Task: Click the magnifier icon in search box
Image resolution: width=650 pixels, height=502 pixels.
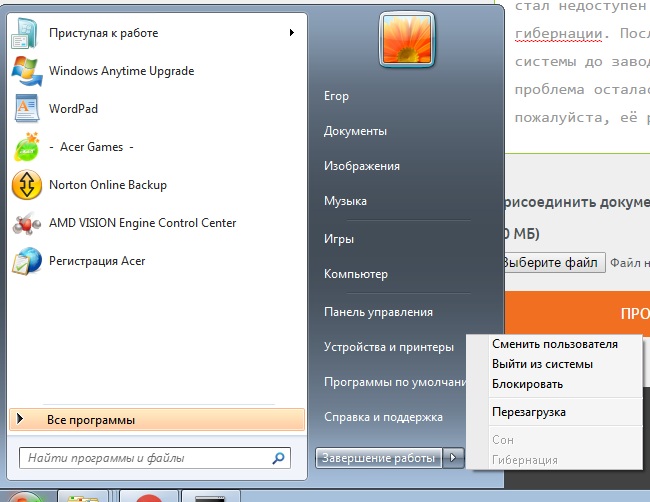Action: click(279, 458)
